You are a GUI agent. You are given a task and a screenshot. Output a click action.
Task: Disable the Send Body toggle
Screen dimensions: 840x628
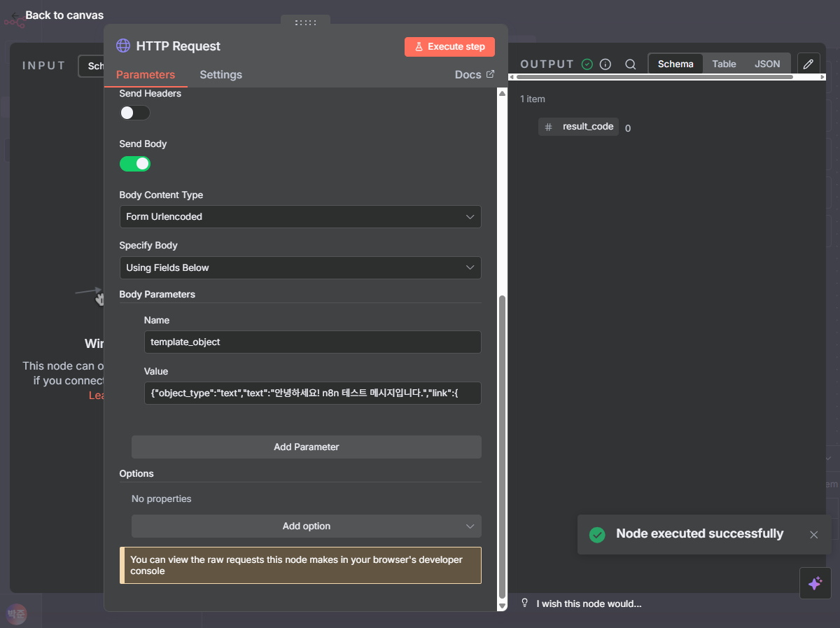click(135, 164)
